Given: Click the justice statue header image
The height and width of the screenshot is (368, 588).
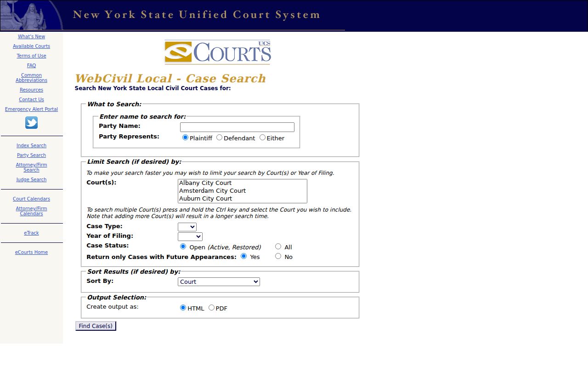Looking at the screenshot, I should point(31,15).
